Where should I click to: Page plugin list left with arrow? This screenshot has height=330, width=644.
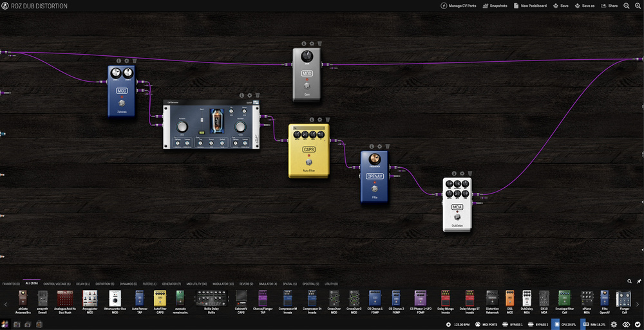(6, 304)
